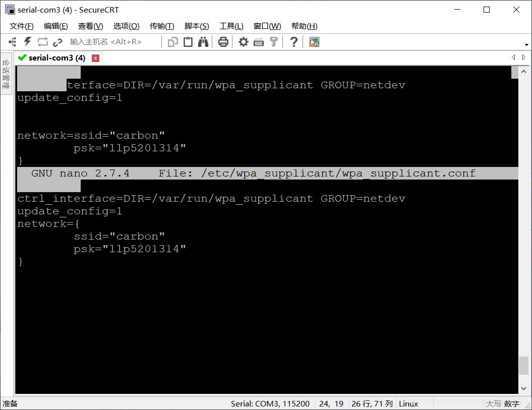Minimize the SecureCRT window
The image size is (532, 410).
[x=457, y=10]
